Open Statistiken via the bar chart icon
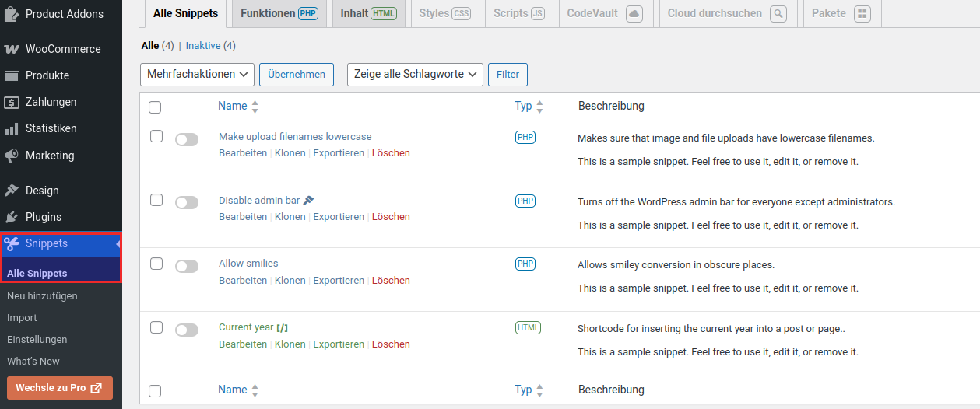 coord(12,129)
